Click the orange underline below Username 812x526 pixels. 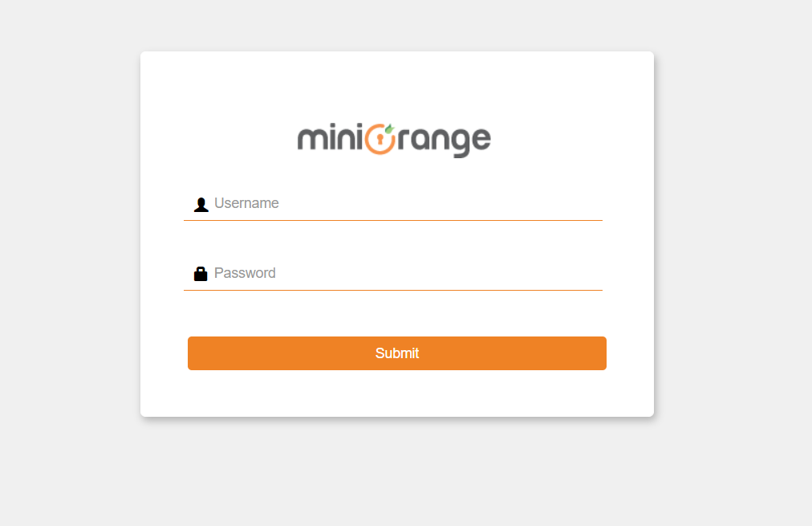coord(393,220)
